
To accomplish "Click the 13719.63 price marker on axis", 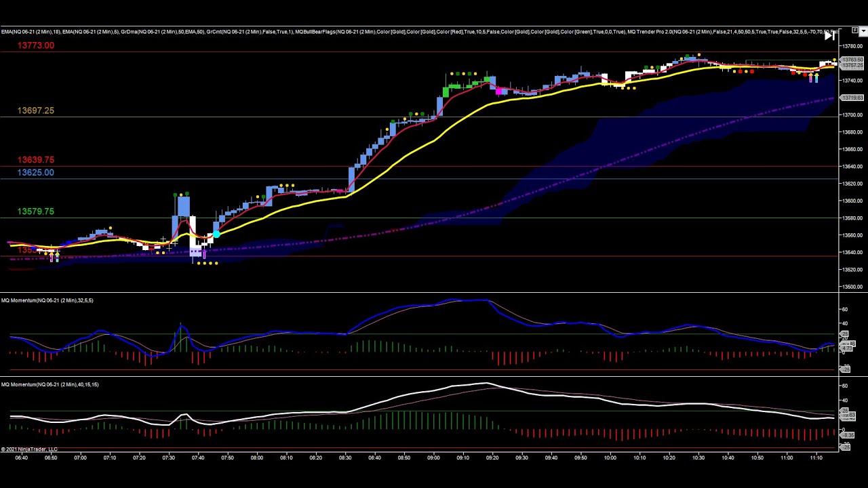I will pos(852,98).
